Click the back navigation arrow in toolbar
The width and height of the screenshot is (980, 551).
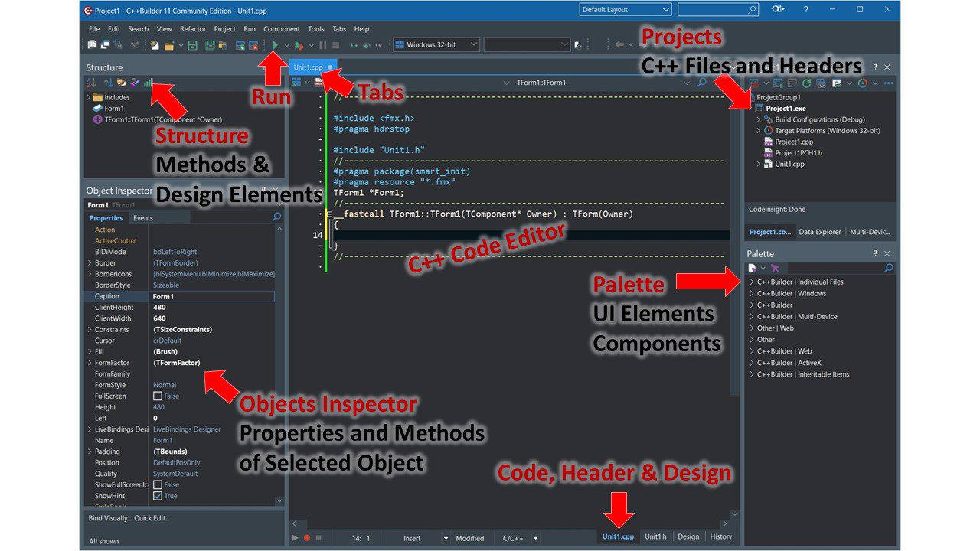[619, 45]
